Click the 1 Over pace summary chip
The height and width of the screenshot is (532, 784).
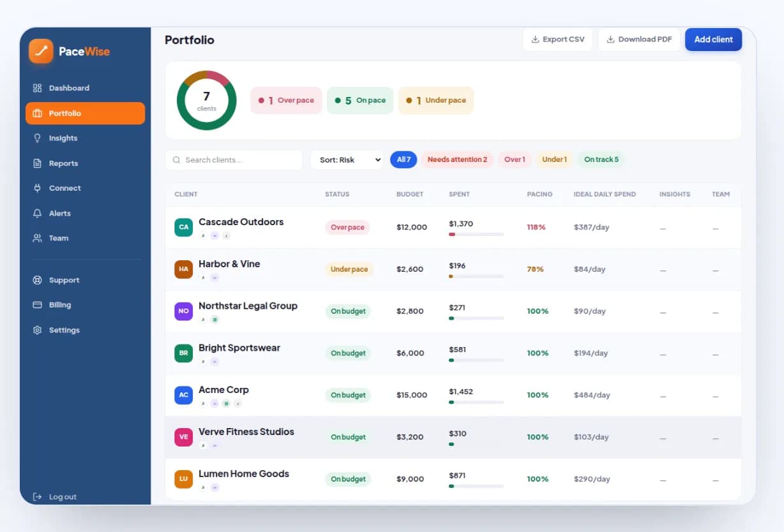click(286, 100)
